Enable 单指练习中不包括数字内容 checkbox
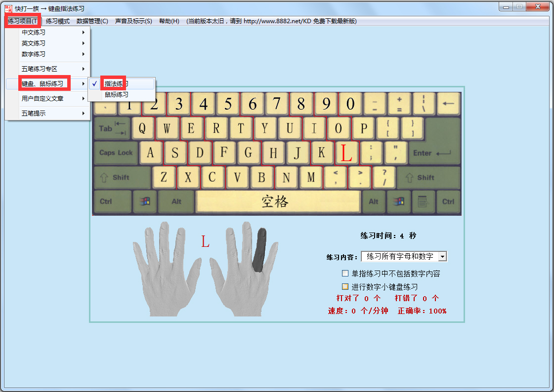 [344, 272]
